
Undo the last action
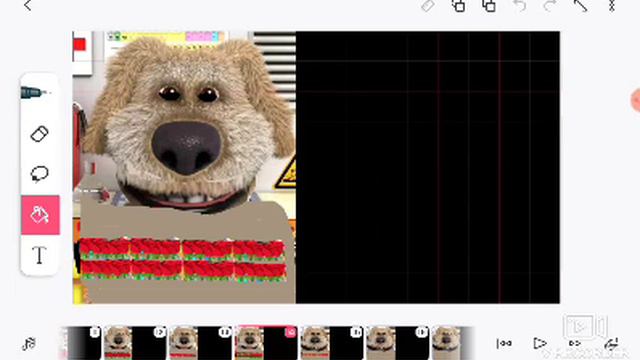click(520, 6)
